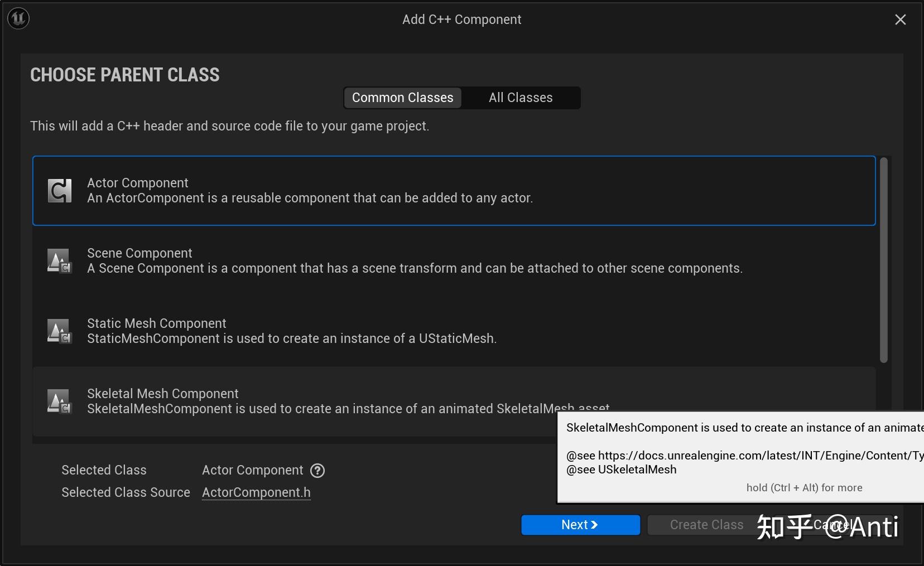Click the Unreal Engine logo icon
This screenshot has height=566, width=924.
[x=18, y=18]
